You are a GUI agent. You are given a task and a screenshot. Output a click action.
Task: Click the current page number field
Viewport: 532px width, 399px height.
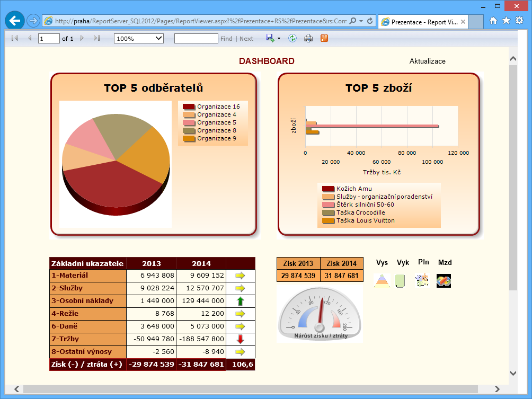(x=49, y=38)
